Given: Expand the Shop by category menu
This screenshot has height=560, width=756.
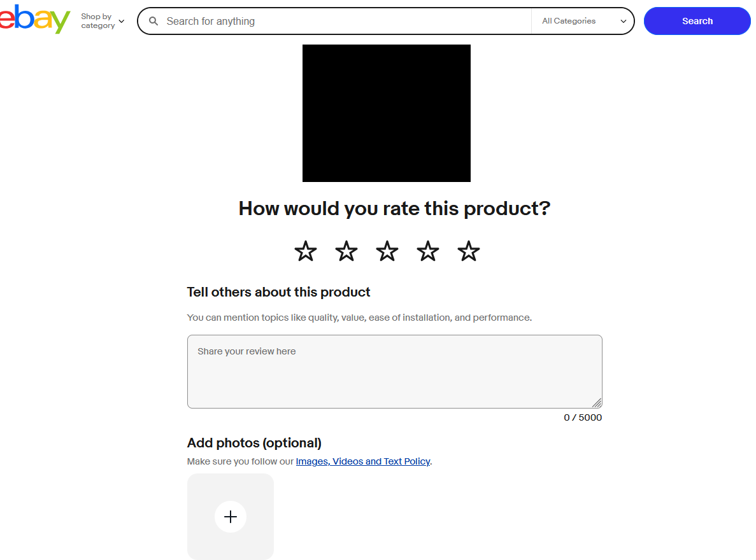Looking at the screenshot, I should point(103,21).
